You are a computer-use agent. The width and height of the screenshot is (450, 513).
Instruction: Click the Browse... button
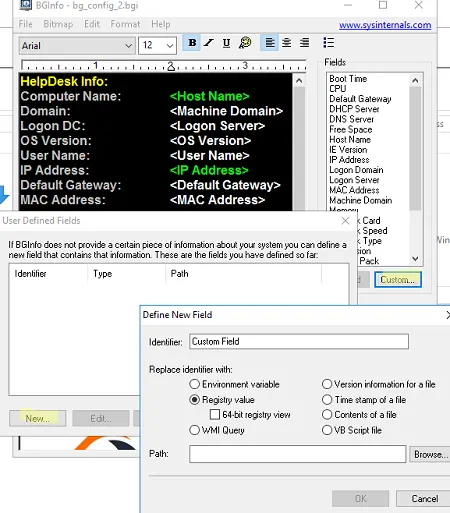coord(430,454)
